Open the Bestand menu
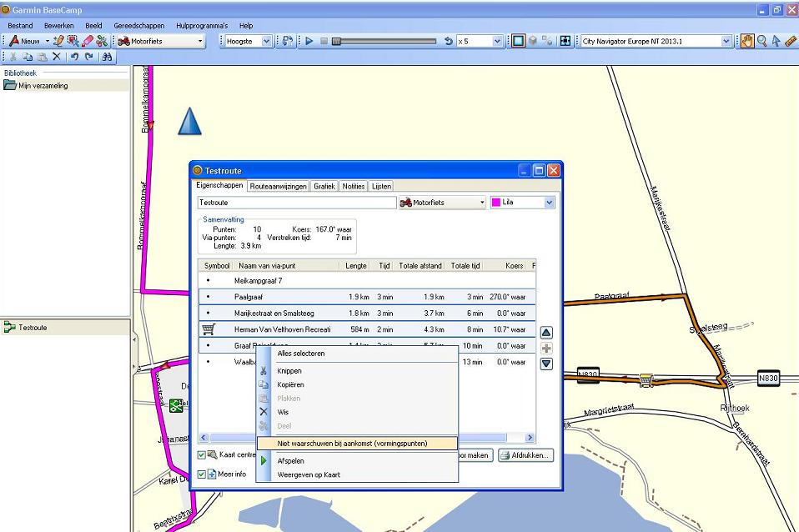 point(20,26)
